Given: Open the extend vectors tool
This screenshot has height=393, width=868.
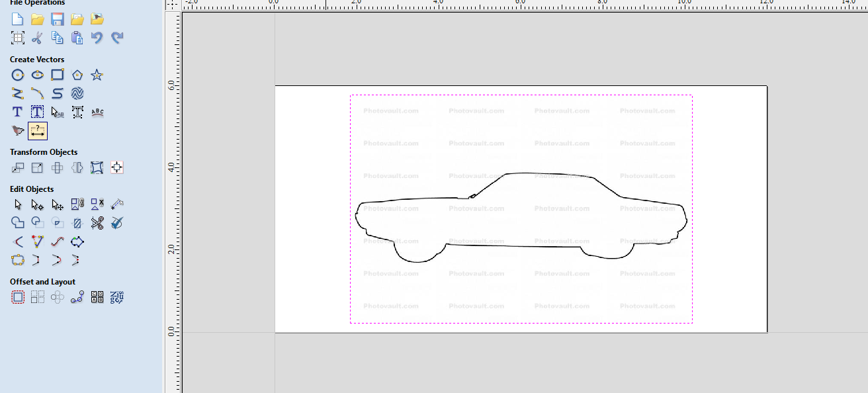Looking at the screenshot, I should [18, 241].
